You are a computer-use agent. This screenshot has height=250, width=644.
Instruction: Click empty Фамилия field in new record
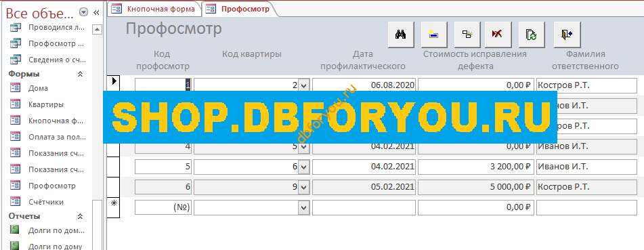point(586,207)
